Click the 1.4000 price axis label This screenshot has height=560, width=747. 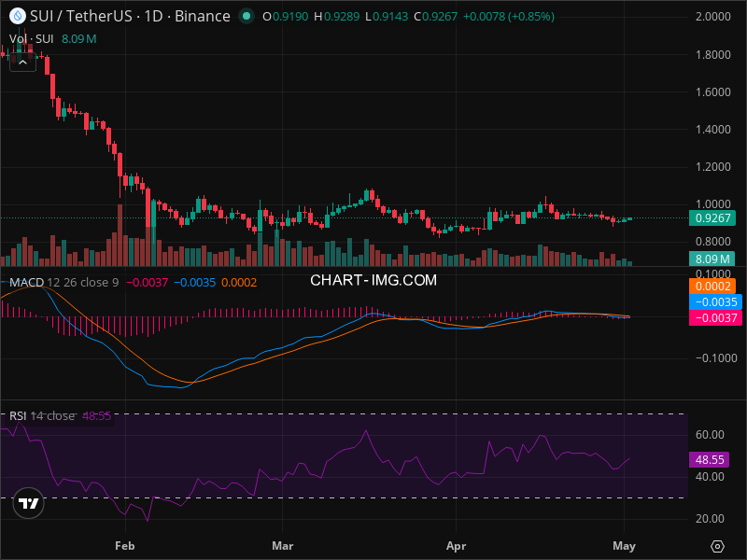[712, 130]
